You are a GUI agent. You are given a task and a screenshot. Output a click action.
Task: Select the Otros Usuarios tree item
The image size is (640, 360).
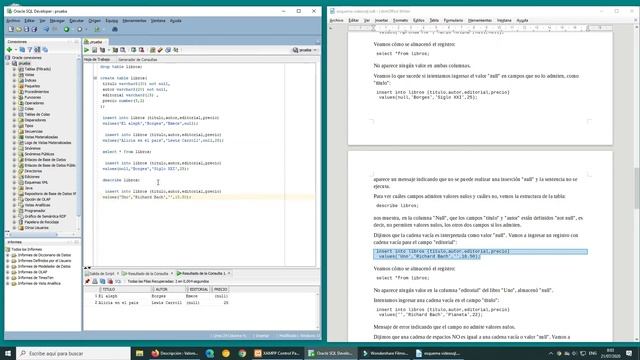point(36,228)
